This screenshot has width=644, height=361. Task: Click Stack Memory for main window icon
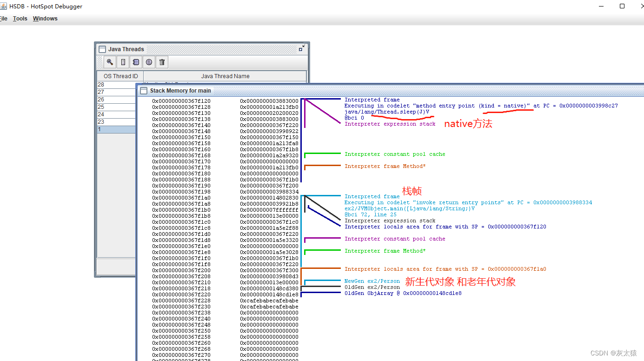tap(144, 90)
